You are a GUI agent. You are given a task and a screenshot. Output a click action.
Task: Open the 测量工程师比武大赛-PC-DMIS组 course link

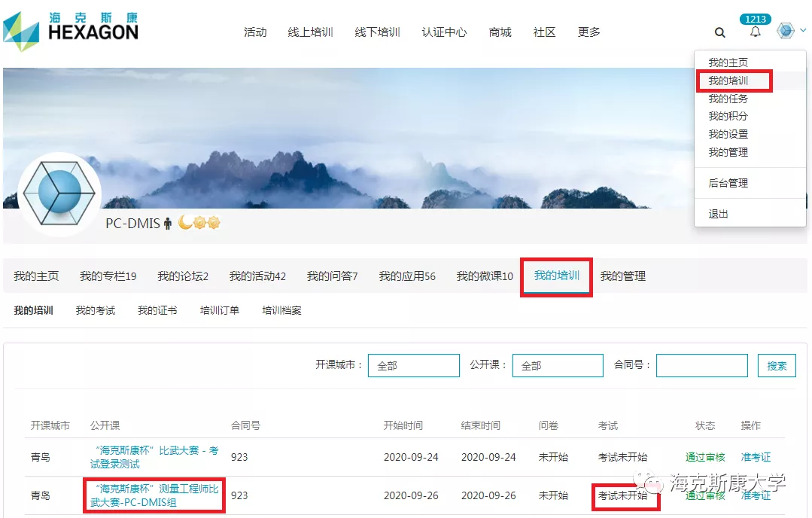point(154,495)
